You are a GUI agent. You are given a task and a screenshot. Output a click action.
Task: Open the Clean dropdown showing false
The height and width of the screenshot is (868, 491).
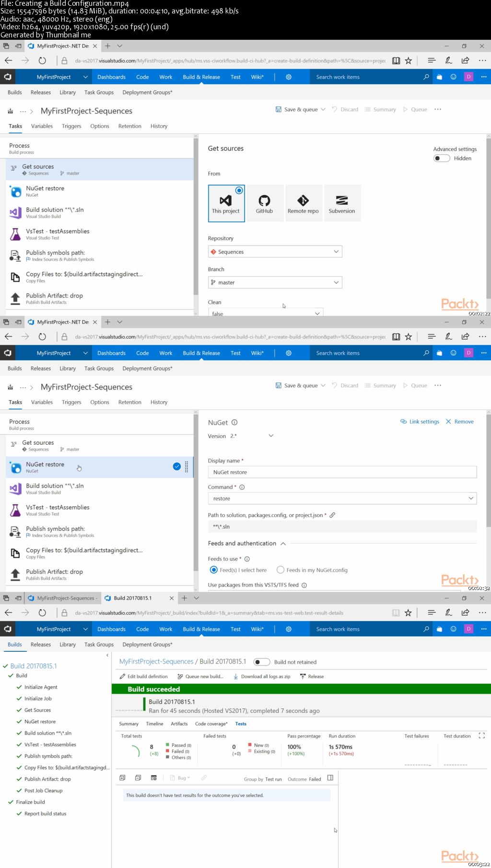[265, 313]
